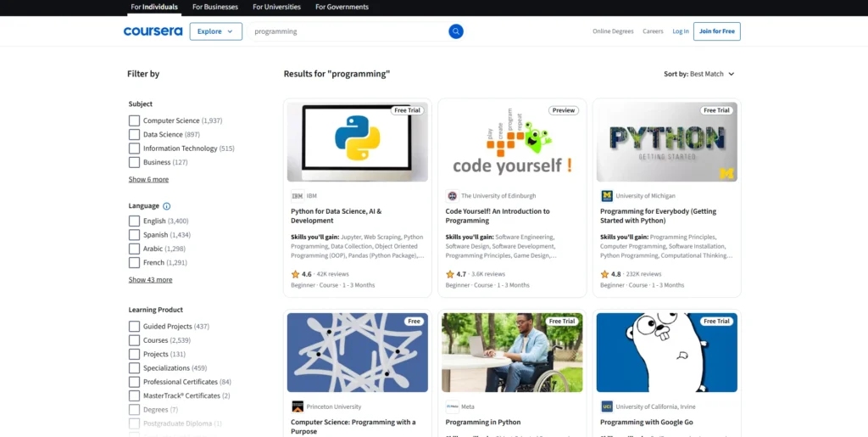Open the Careers link
This screenshot has height=437, width=868.
click(653, 31)
